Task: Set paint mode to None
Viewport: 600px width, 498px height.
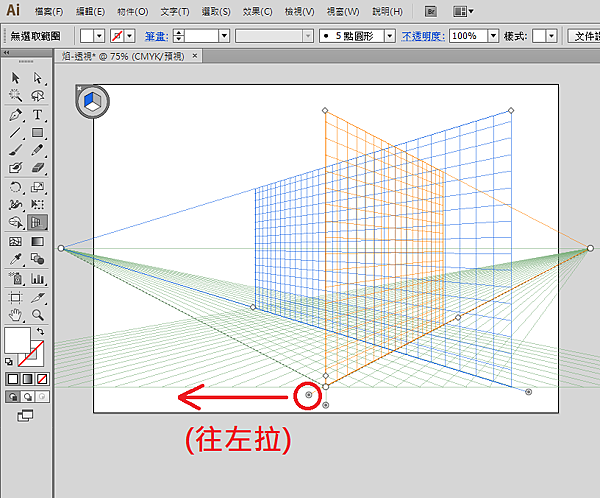Action: coord(42,379)
